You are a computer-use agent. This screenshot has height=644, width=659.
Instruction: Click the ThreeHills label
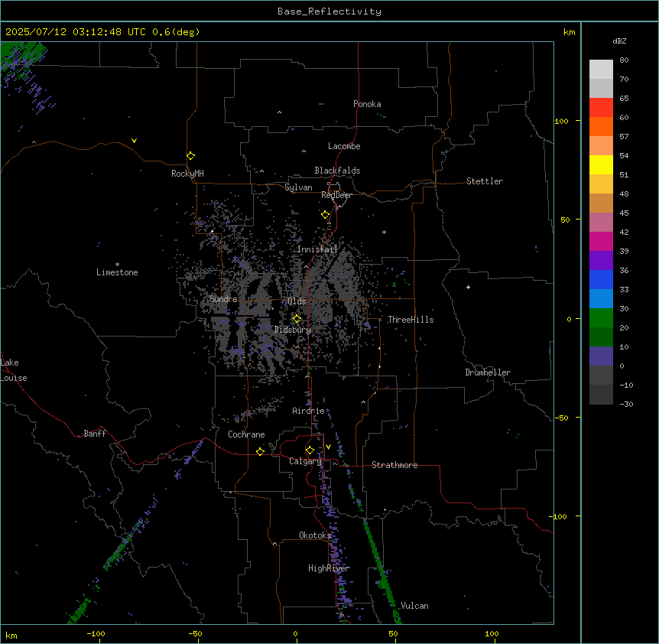point(411,320)
